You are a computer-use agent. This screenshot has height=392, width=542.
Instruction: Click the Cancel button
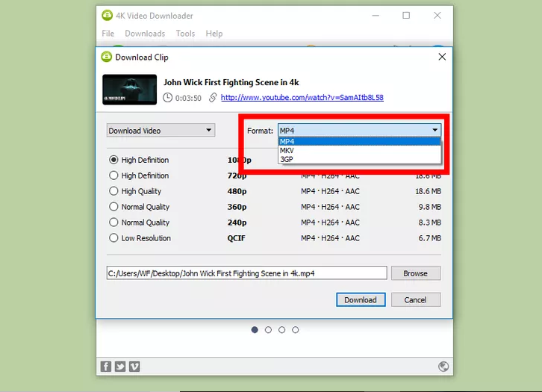416,299
